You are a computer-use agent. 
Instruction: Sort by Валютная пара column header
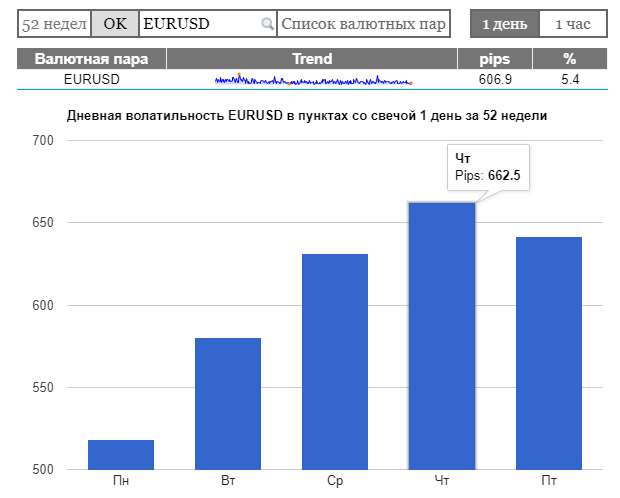[91, 59]
